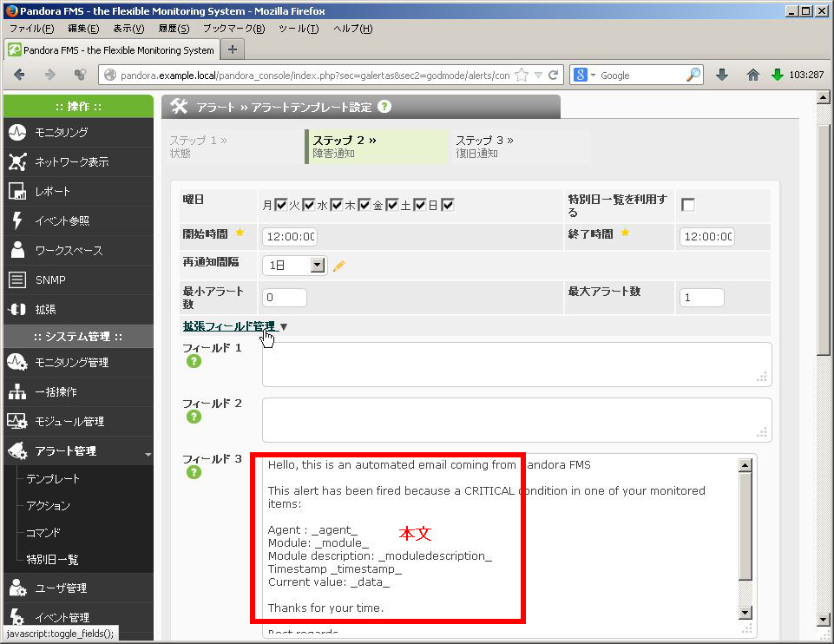Click the green arrow addon icon
834x644 pixels.
point(778,75)
